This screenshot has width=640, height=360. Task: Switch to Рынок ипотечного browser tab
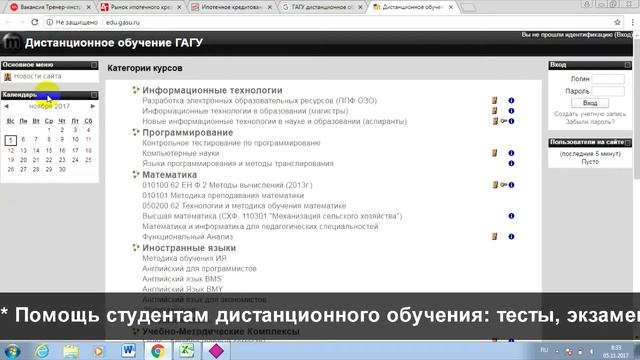point(141,7)
